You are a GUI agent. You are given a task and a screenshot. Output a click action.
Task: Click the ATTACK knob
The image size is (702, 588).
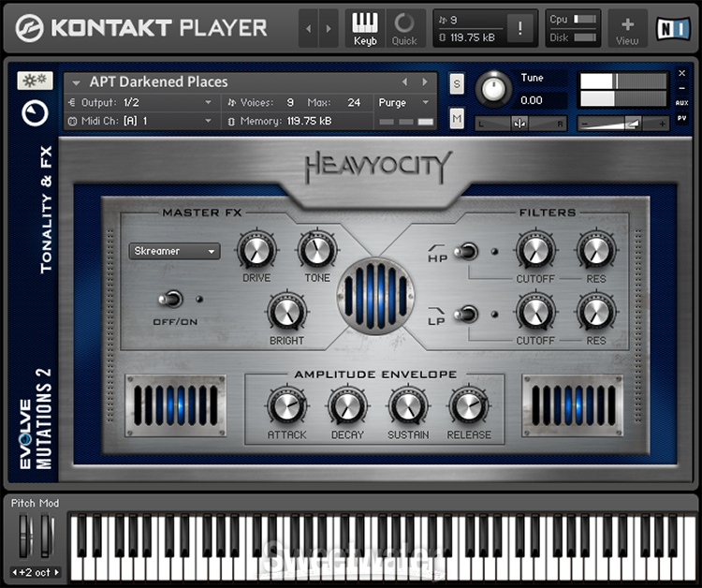click(x=287, y=406)
